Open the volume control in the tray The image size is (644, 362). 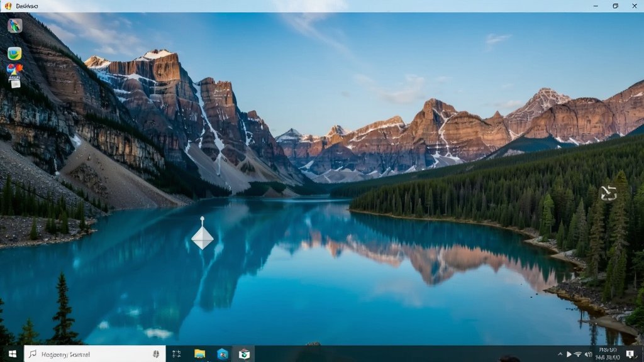click(588, 354)
